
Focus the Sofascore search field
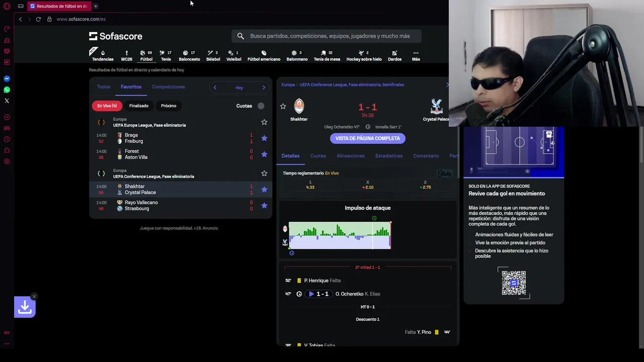(327, 36)
